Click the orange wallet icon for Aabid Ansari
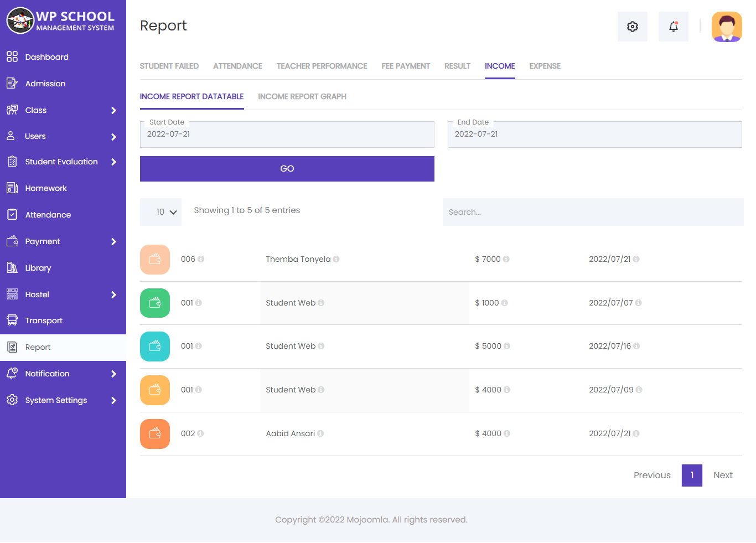The height and width of the screenshot is (543, 756). pos(155,434)
